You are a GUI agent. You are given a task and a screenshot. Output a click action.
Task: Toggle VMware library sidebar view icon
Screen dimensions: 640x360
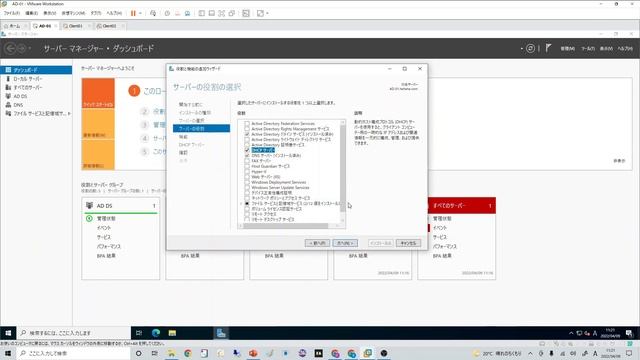tap(202, 13)
